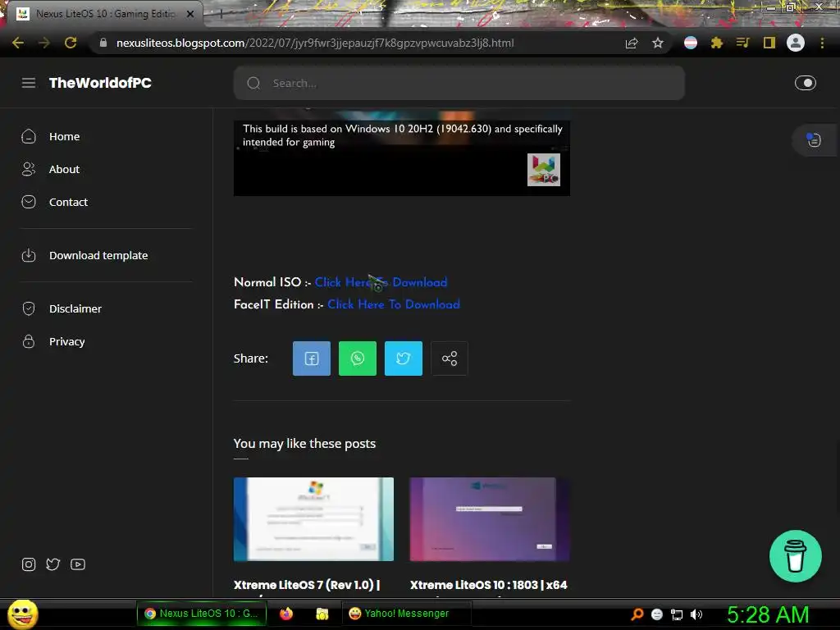Click the extension icon left of puzzle icon
This screenshot has width=840, height=630.
tap(691, 43)
